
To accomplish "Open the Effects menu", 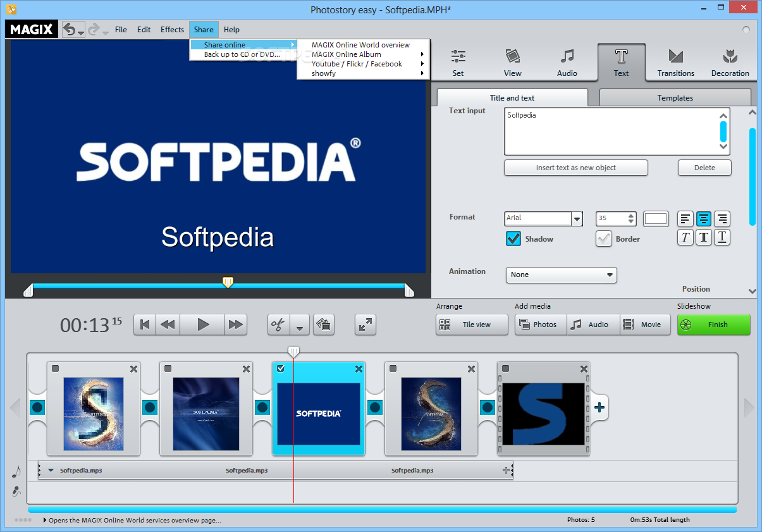I will click(172, 29).
